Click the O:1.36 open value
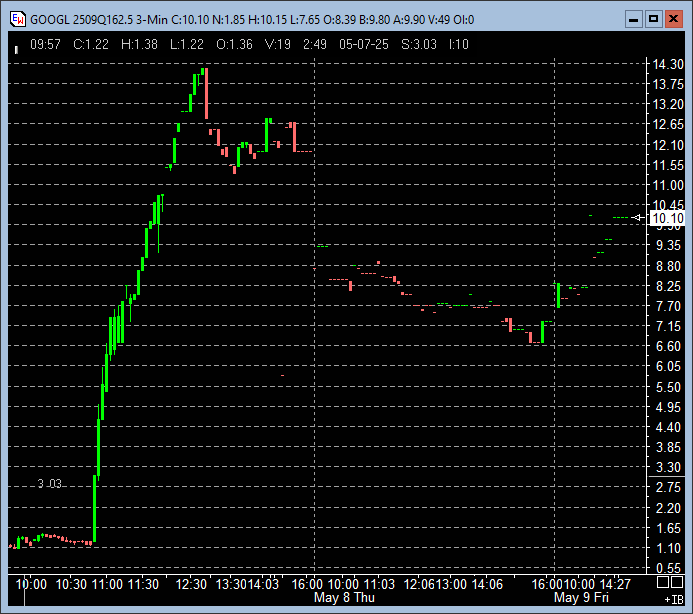 click(x=234, y=44)
